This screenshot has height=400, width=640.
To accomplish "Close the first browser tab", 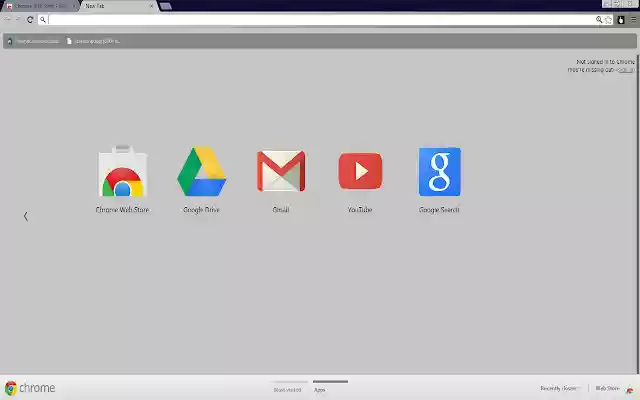I will 74,6.
